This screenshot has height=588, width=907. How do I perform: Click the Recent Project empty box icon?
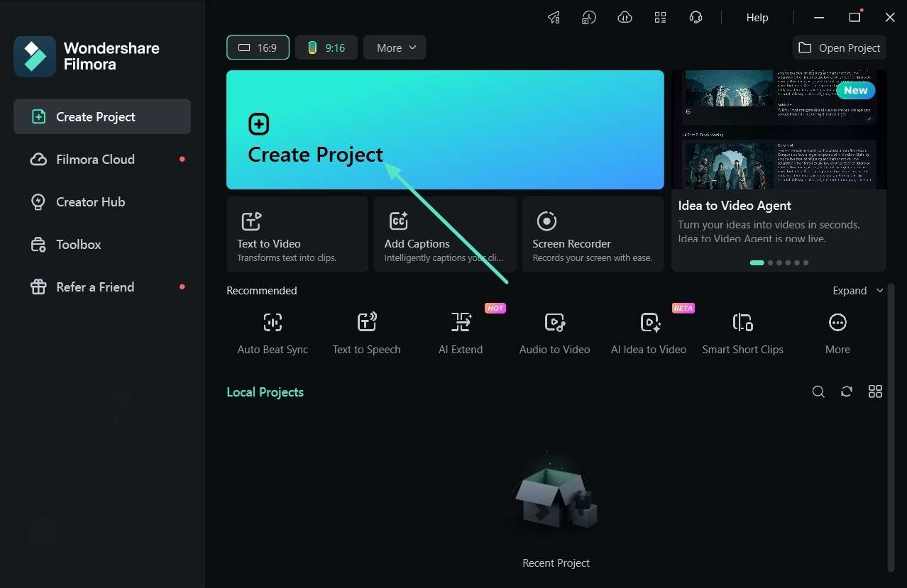(x=556, y=493)
